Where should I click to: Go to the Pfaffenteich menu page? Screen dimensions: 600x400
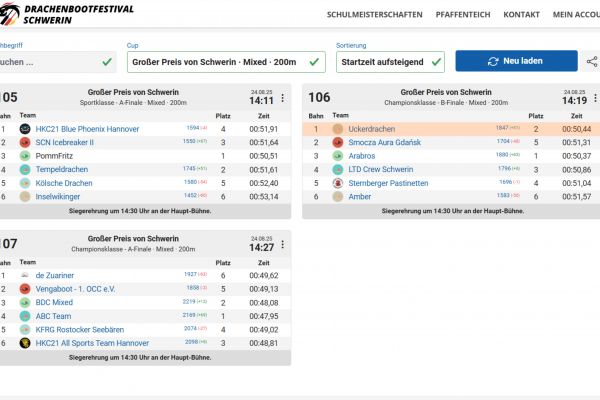(463, 15)
